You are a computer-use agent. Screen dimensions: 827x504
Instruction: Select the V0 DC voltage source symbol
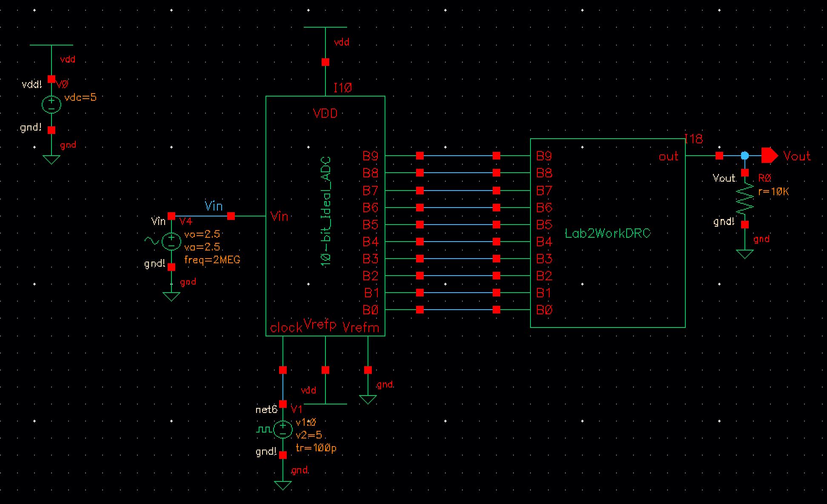(x=51, y=105)
